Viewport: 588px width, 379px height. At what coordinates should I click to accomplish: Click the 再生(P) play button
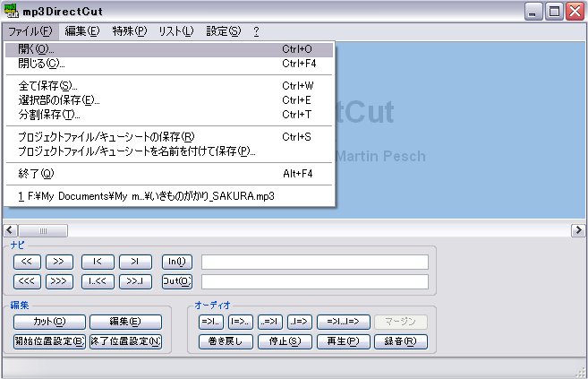pos(344,341)
